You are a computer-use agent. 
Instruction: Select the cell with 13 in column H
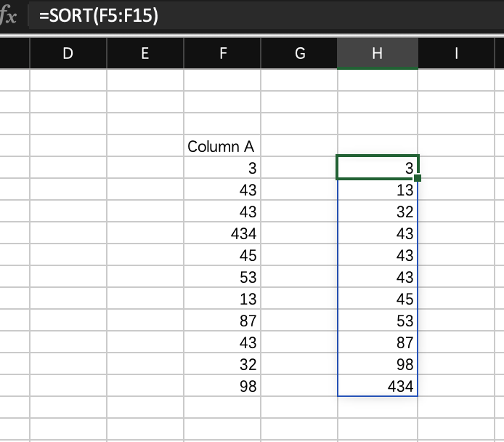click(x=377, y=190)
